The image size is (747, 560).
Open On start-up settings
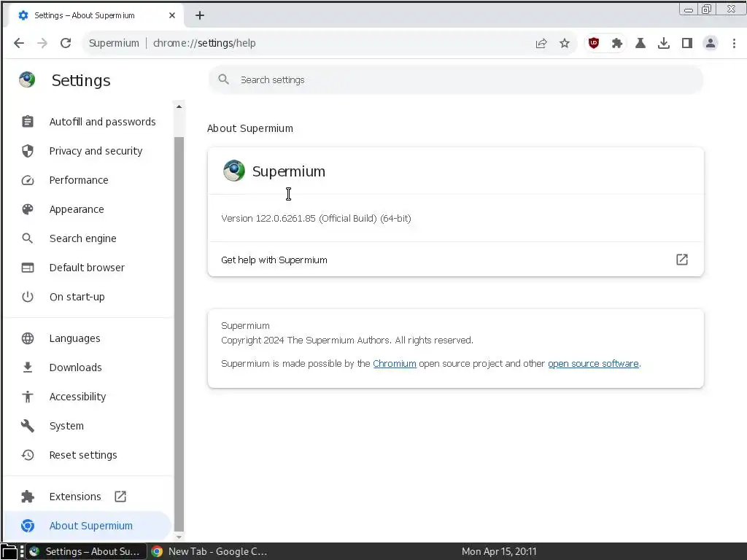pyautogui.click(x=88, y=297)
